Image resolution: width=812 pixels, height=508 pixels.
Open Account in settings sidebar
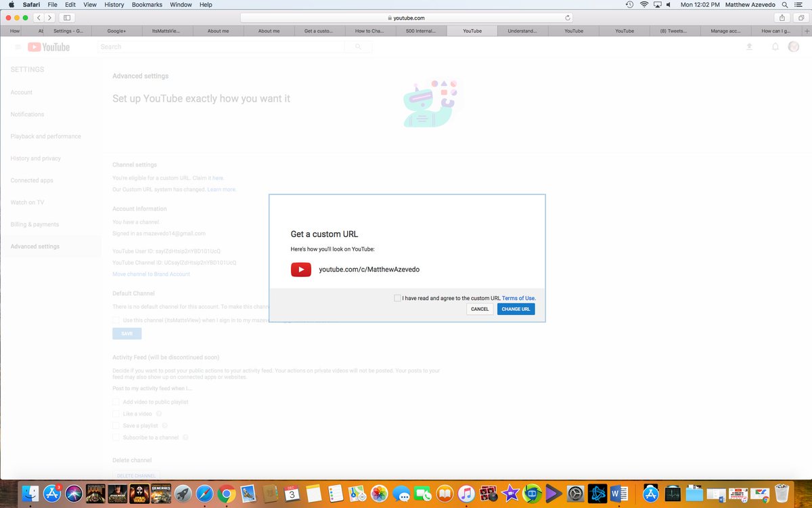click(x=22, y=92)
